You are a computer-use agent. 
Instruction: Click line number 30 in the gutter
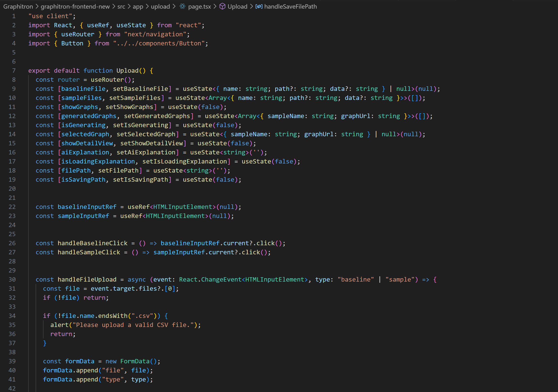[12, 279]
